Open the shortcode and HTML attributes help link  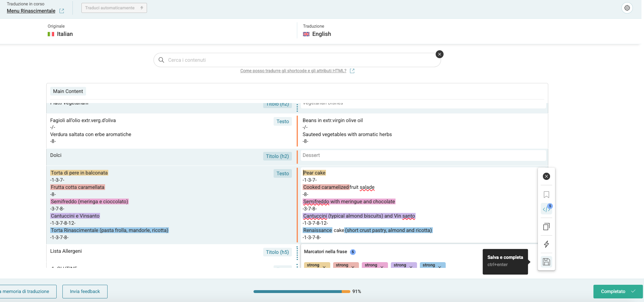pyautogui.click(x=293, y=71)
